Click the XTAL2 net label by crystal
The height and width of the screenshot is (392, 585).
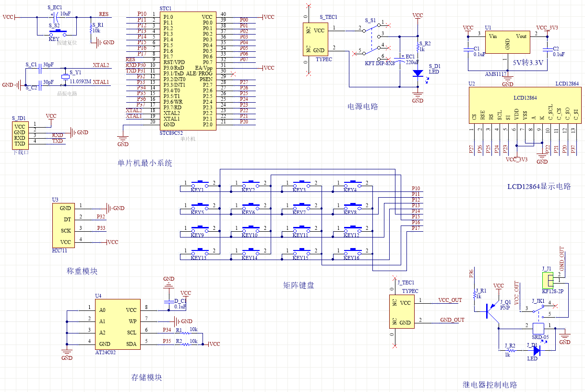pyautogui.click(x=101, y=65)
